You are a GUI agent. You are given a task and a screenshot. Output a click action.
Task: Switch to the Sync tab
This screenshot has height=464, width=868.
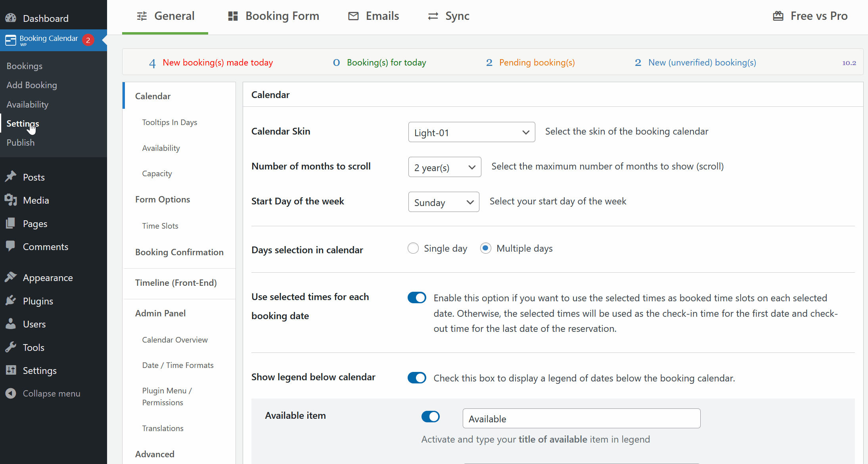point(448,16)
